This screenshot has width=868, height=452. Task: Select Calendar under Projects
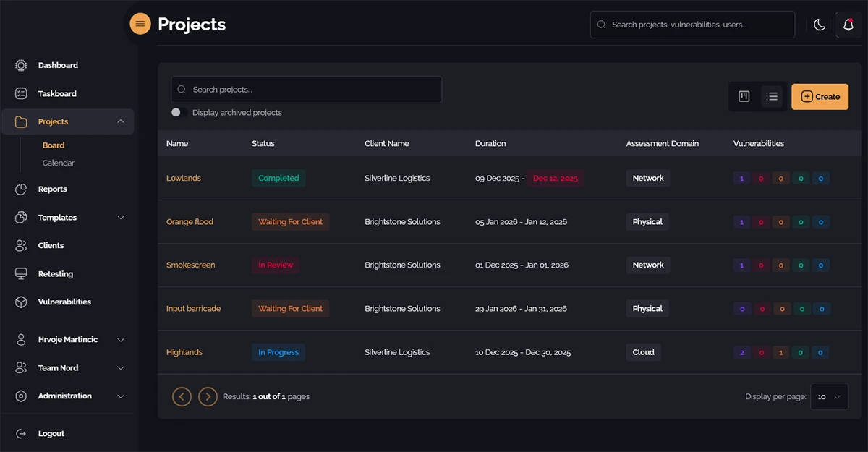click(x=59, y=163)
